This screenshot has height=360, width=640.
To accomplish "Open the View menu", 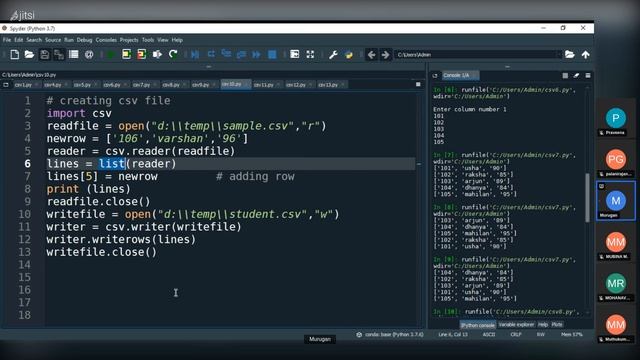I will coord(162,40).
